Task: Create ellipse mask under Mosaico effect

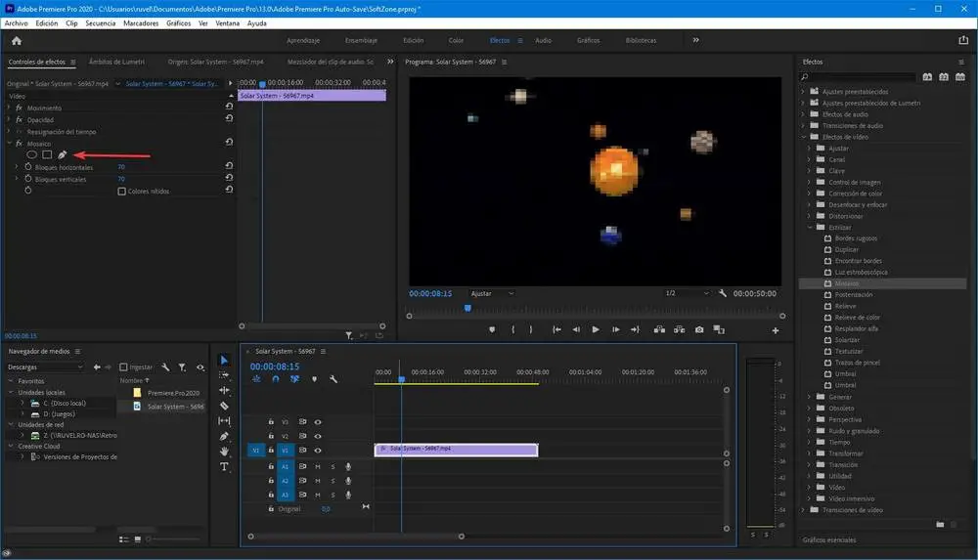Action: click(31, 154)
